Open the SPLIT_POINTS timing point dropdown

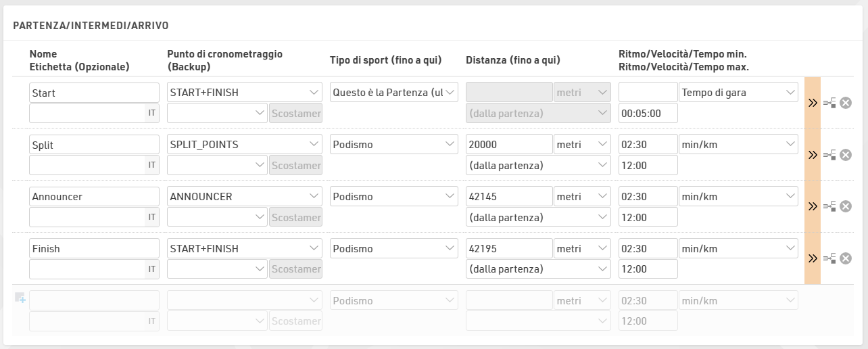[x=245, y=145]
